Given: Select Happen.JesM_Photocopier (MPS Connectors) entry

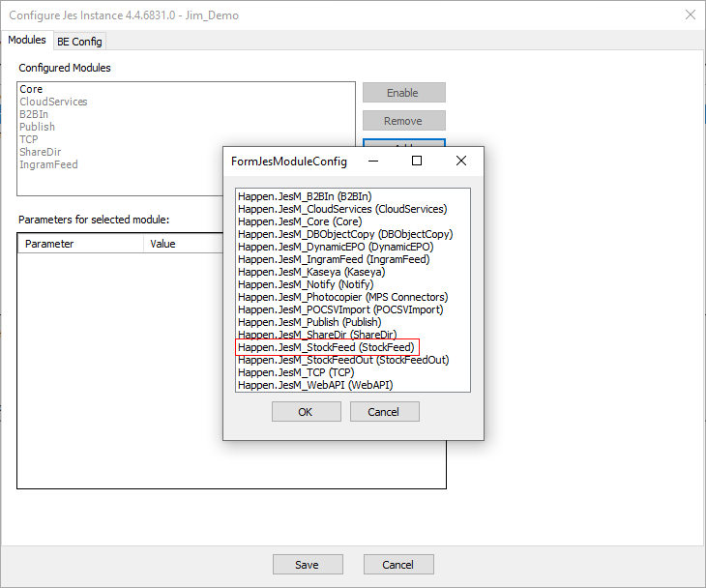Looking at the screenshot, I should click(x=342, y=297).
